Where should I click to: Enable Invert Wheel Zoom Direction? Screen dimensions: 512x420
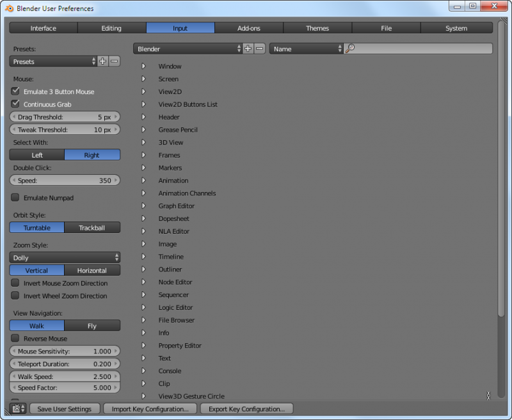pyautogui.click(x=15, y=296)
